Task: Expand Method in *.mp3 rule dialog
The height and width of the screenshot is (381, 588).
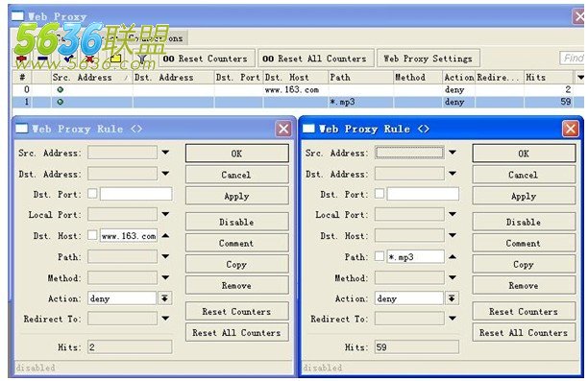Action: click(x=453, y=277)
